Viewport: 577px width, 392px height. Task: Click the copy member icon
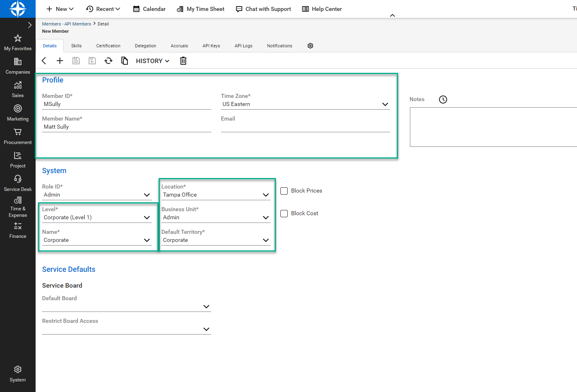coord(125,61)
